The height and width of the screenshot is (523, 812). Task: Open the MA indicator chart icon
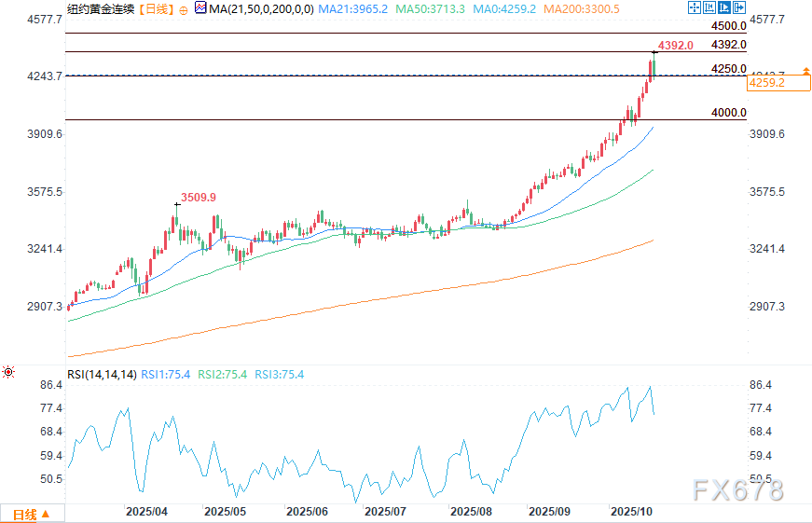point(201,9)
